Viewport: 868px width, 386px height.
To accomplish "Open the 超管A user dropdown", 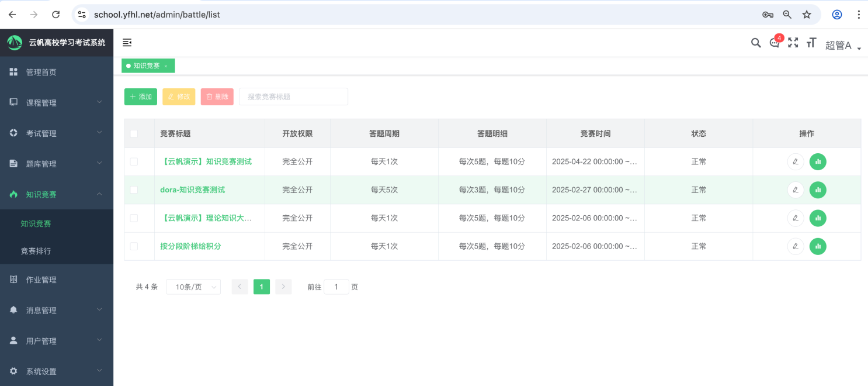I will 843,45.
